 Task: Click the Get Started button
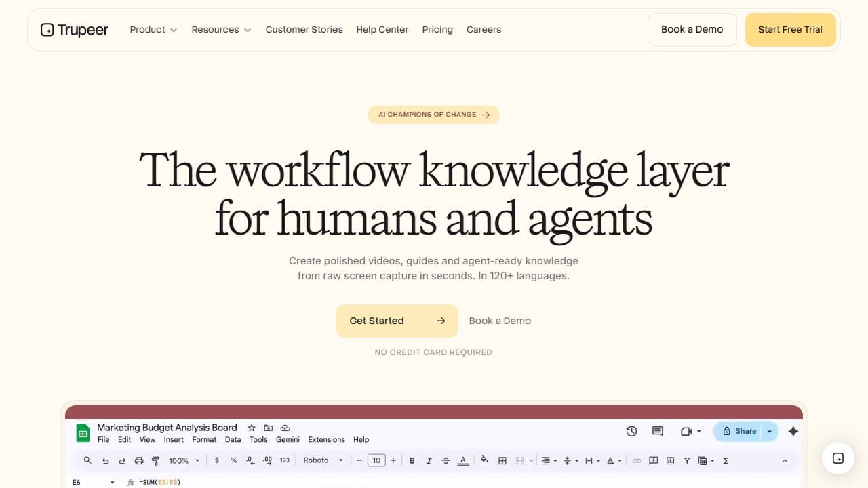click(x=397, y=321)
